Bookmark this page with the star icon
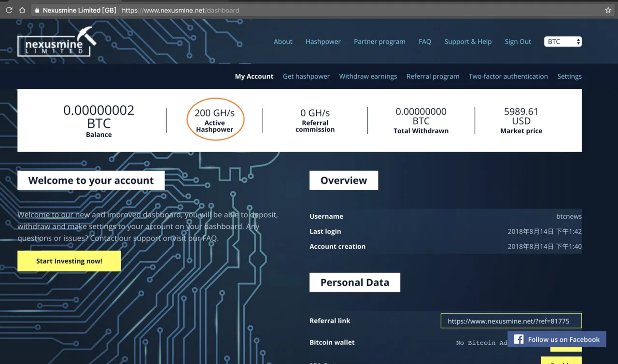 point(608,10)
